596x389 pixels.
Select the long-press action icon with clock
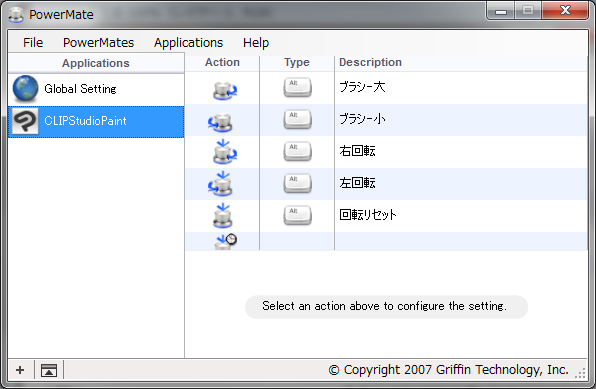[226, 241]
